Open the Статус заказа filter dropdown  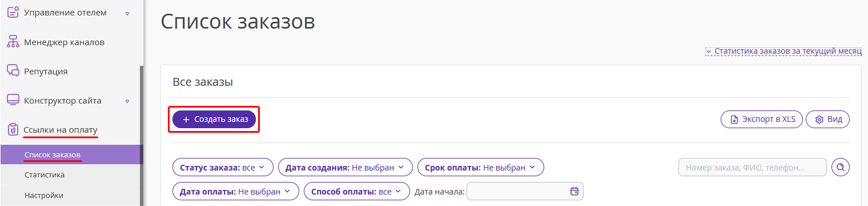(223, 168)
